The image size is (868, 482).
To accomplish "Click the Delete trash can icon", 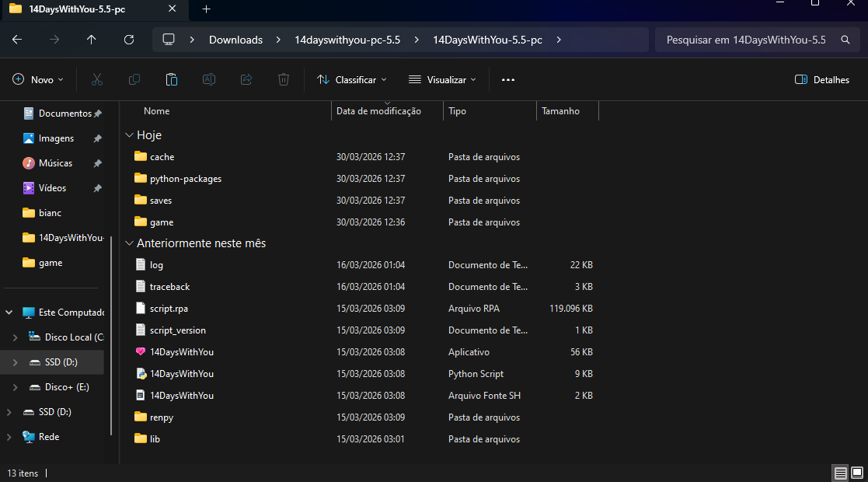I will [284, 79].
